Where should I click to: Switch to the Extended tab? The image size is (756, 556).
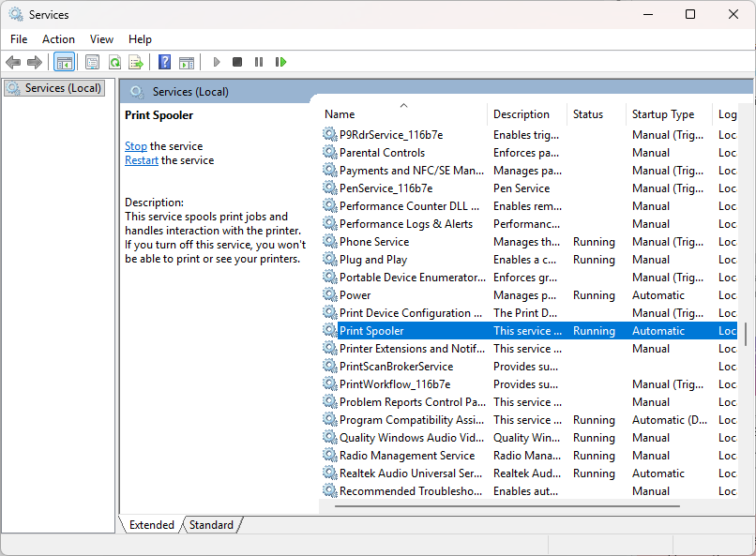(x=151, y=525)
